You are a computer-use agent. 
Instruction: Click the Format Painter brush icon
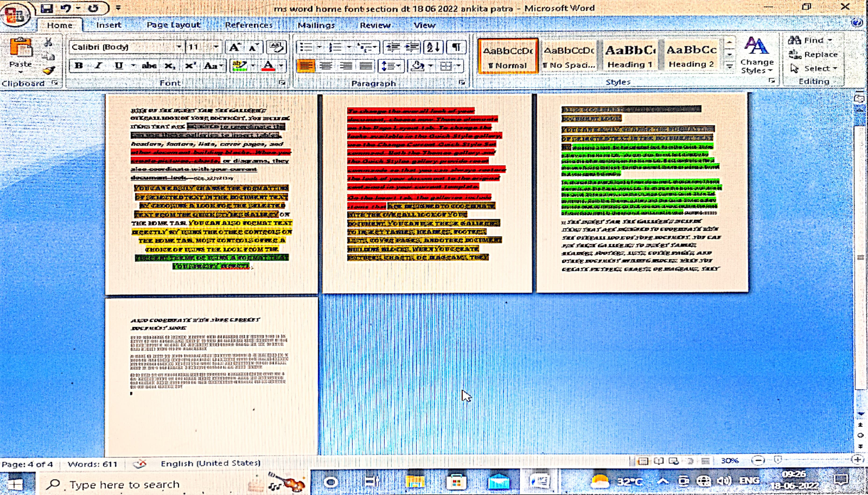[x=49, y=70]
